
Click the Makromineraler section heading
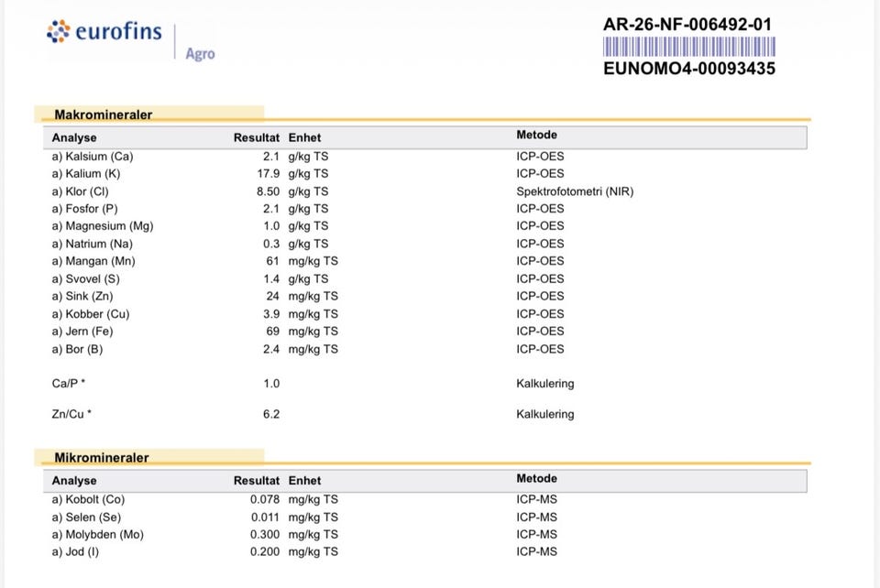(104, 114)
